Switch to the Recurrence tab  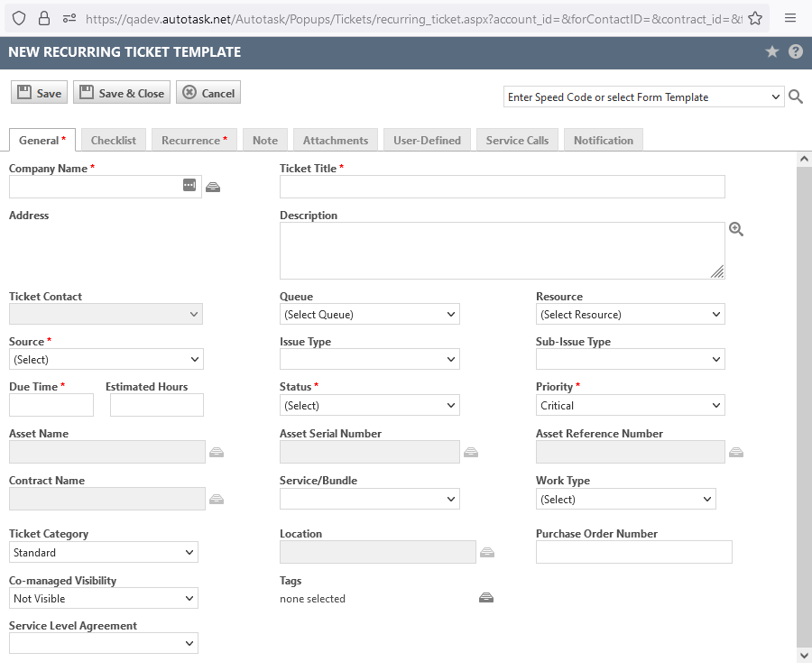(194, 141)
